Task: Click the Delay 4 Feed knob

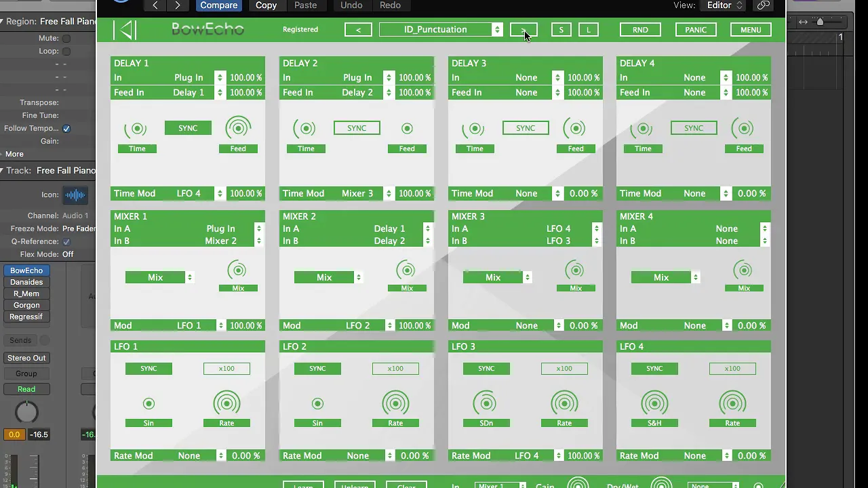Action: tap(743, 128)
